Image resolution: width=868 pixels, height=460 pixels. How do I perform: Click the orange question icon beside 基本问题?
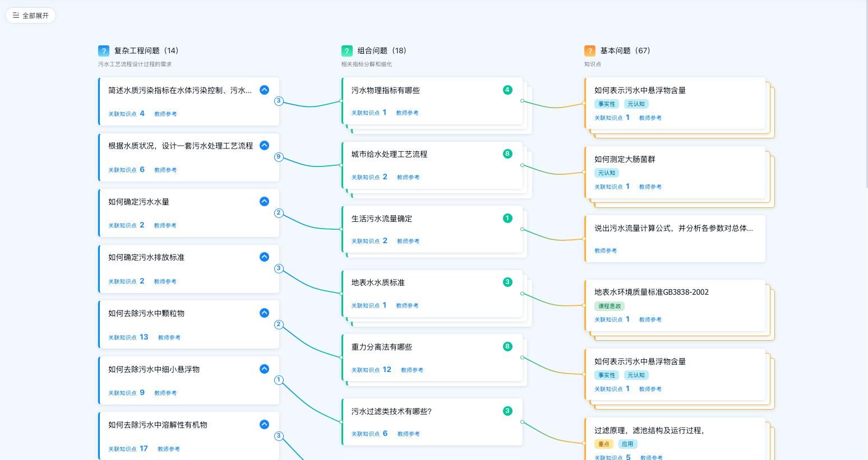pyautogui.click(x=590, y=51)
